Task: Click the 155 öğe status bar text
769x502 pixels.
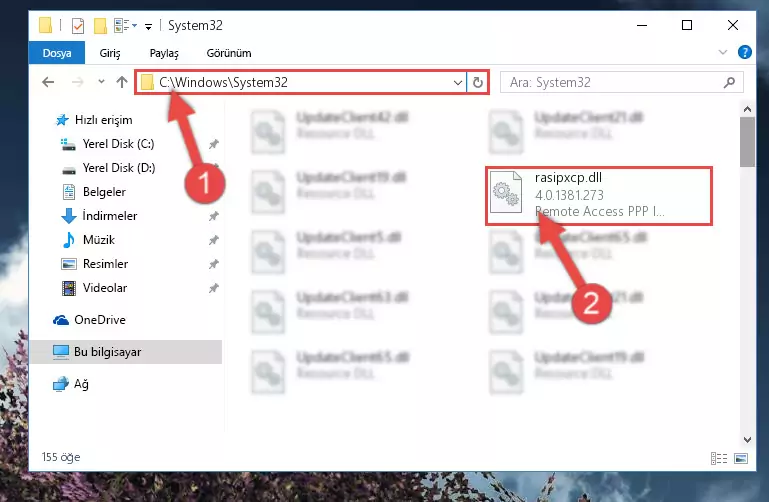Action: click(61, 457)
